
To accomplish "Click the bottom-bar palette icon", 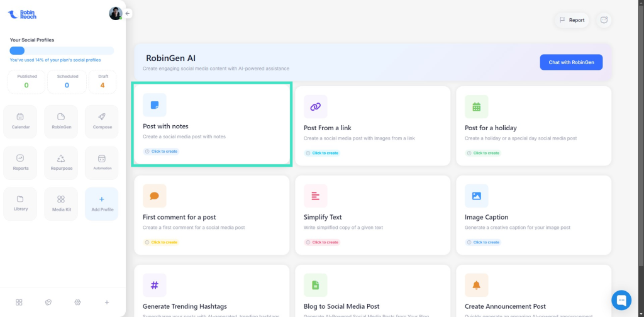I will (48, 302).
